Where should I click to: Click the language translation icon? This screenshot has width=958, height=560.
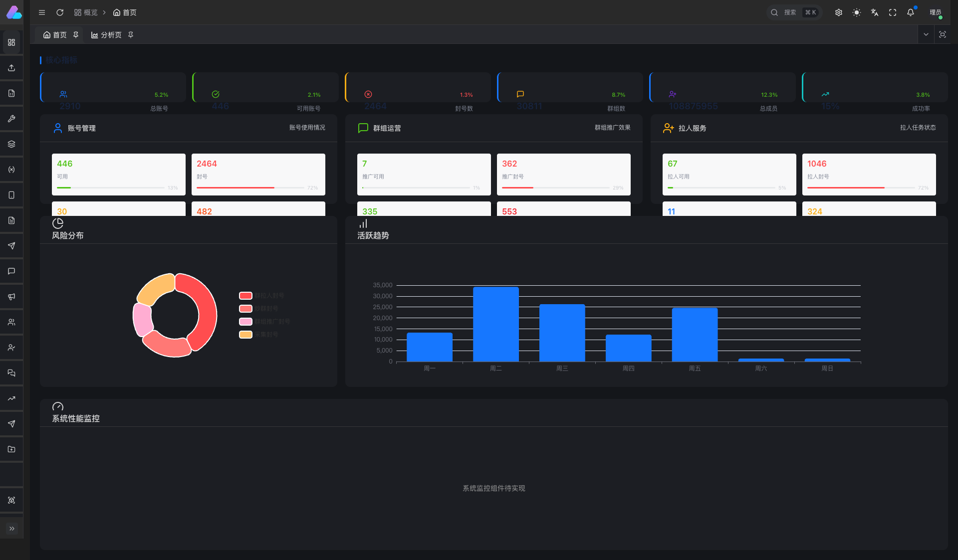875,12
